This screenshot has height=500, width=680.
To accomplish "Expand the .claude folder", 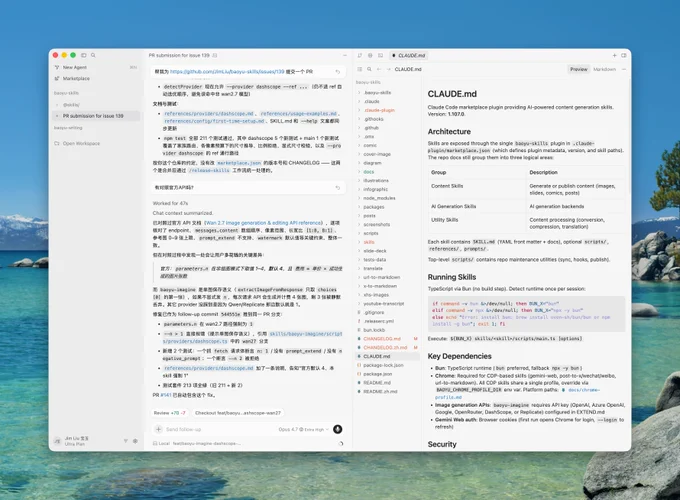I will 372,101.
